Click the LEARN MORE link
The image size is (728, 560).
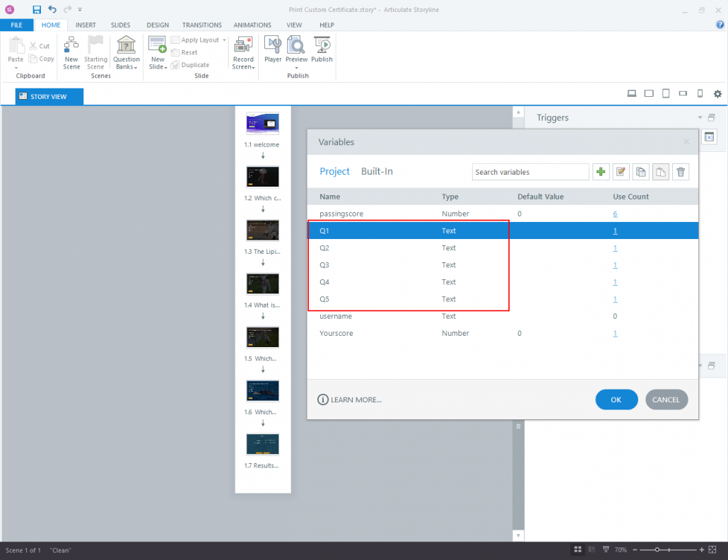[356, 399]
